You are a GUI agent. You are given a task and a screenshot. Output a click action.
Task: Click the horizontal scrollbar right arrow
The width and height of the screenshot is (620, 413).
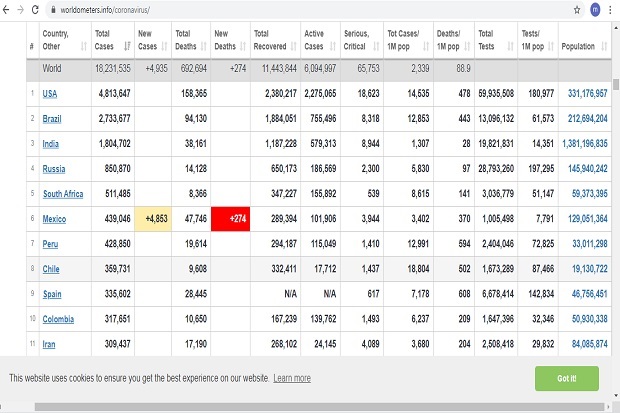click(x=608, y=407)
